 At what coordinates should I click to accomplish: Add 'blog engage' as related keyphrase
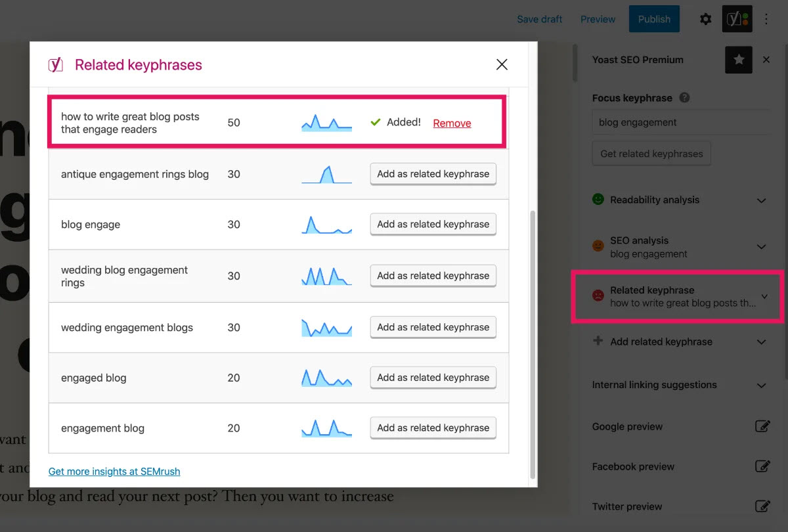pos(433,224)
